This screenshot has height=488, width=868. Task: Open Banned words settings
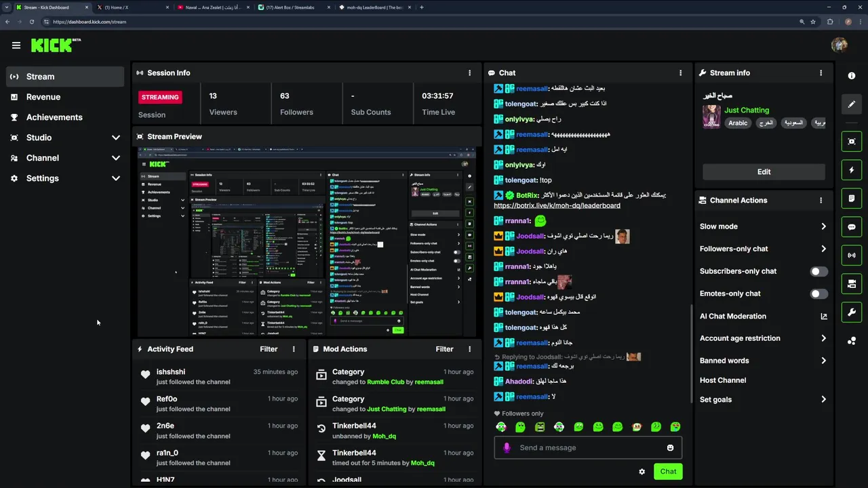point(764,361)
